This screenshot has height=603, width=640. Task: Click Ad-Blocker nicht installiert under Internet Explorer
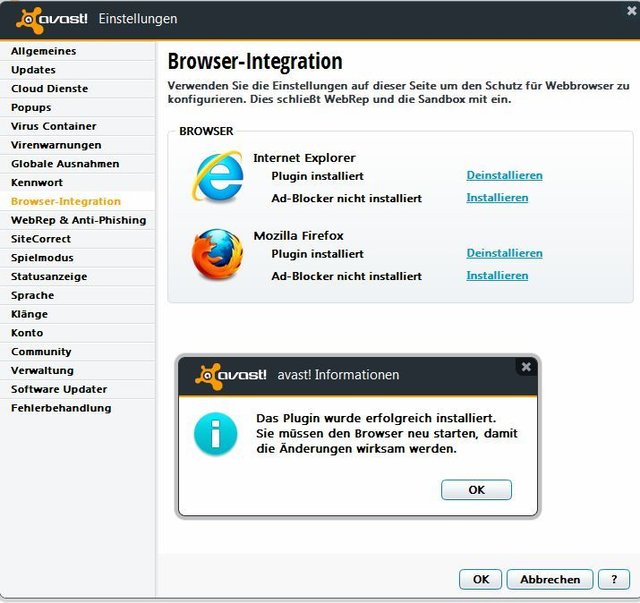[347, 198]
